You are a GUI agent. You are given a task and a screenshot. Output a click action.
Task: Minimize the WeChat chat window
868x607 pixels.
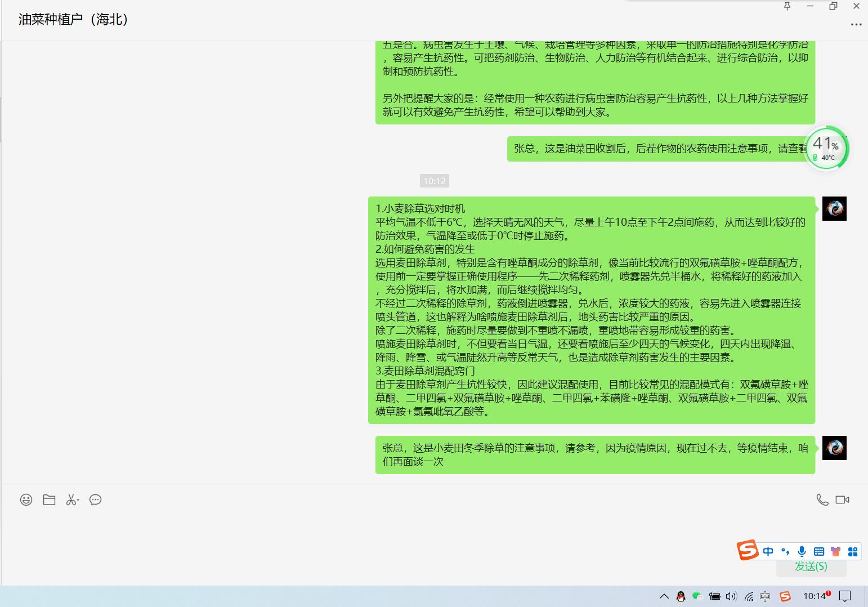point(810,6)
